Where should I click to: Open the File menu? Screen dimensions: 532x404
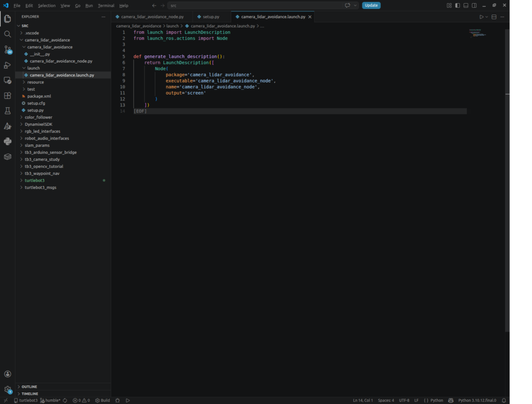[17, 5]
